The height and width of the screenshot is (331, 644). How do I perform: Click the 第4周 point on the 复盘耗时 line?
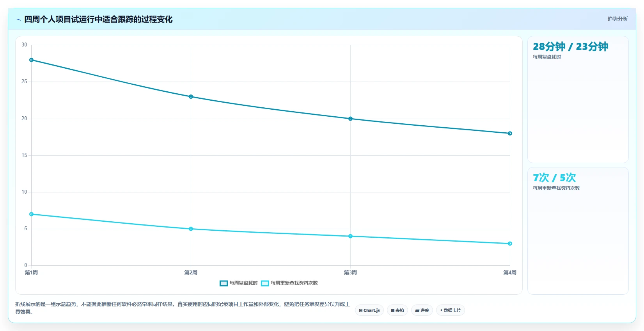[510, 133]
